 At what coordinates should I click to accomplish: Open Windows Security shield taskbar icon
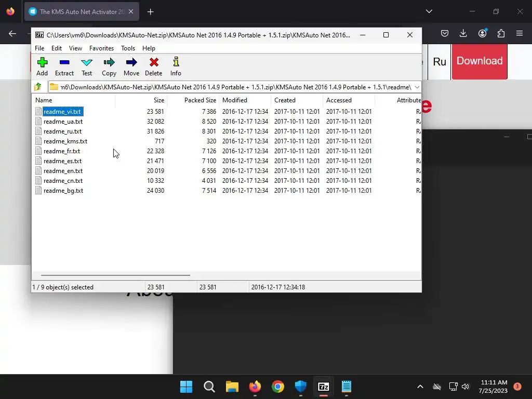301,387
